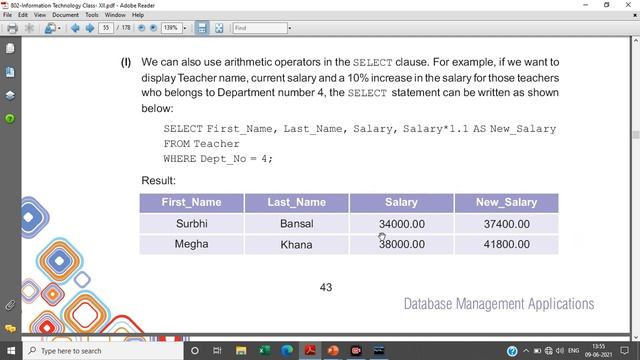Viewport: 640px width, 360px height.
Task: Click the WHERE Dept_No = 4; line
Action: click(218, 159)
